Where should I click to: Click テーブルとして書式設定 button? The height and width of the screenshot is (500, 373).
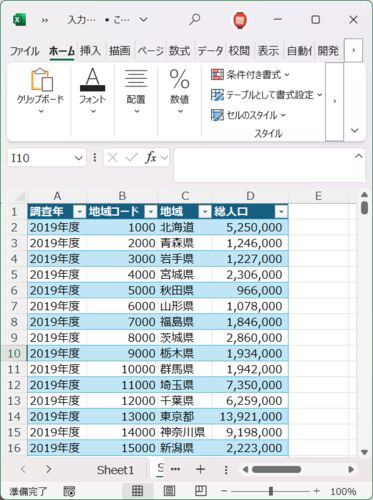pyautogui.click(x=267, y=95)
